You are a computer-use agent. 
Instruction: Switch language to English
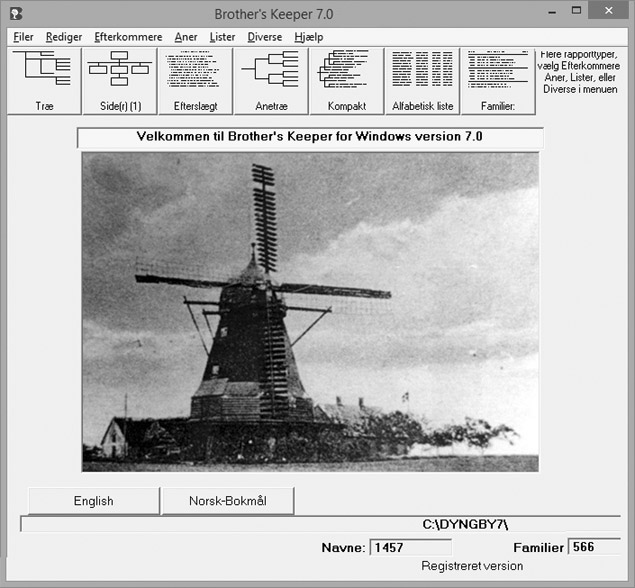tap(94, 501)
